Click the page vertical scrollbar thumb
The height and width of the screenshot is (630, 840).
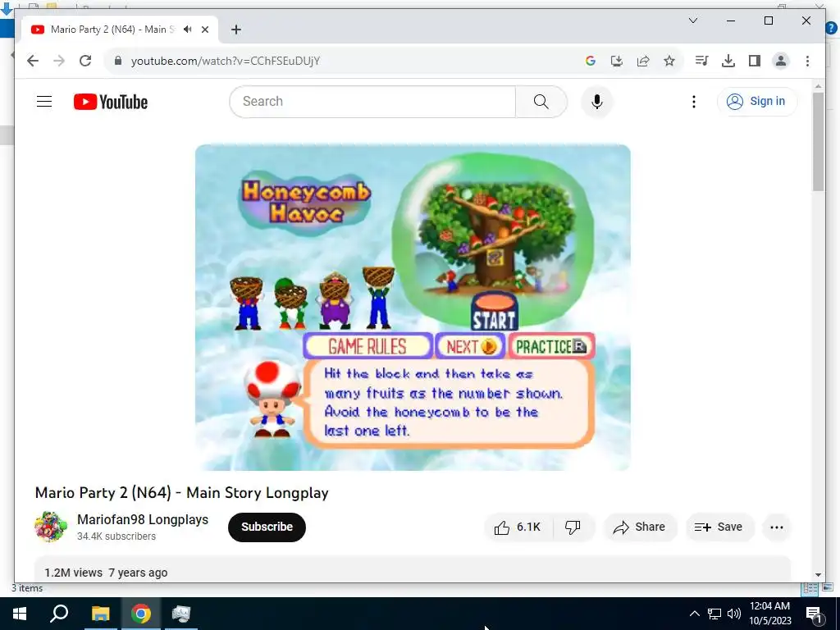pos(818,141)
